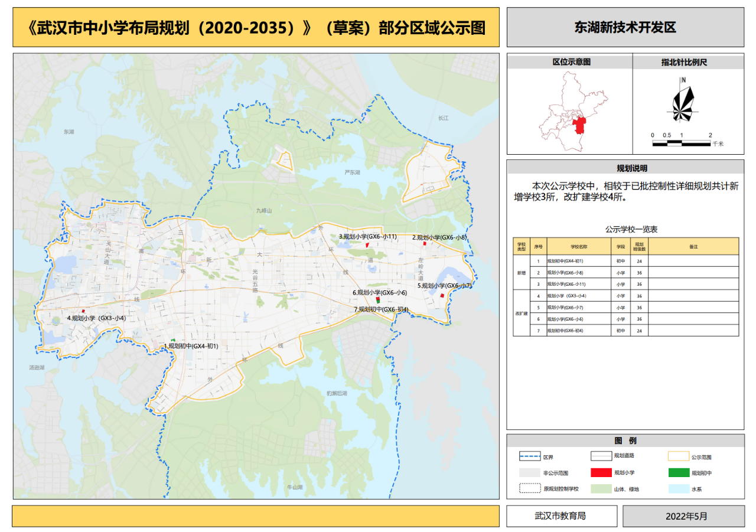Click the 公示学校一览表 table title
The image size is (756, 532).
tap(631, 229)
